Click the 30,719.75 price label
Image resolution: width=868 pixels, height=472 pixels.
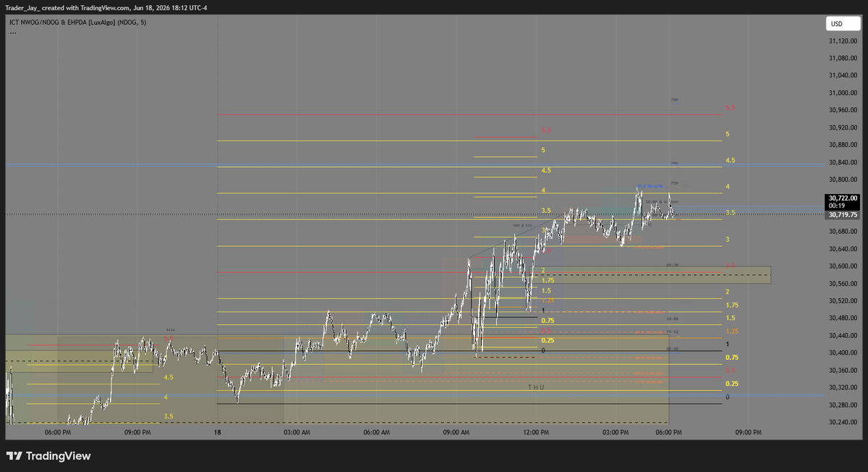point(843,215)
